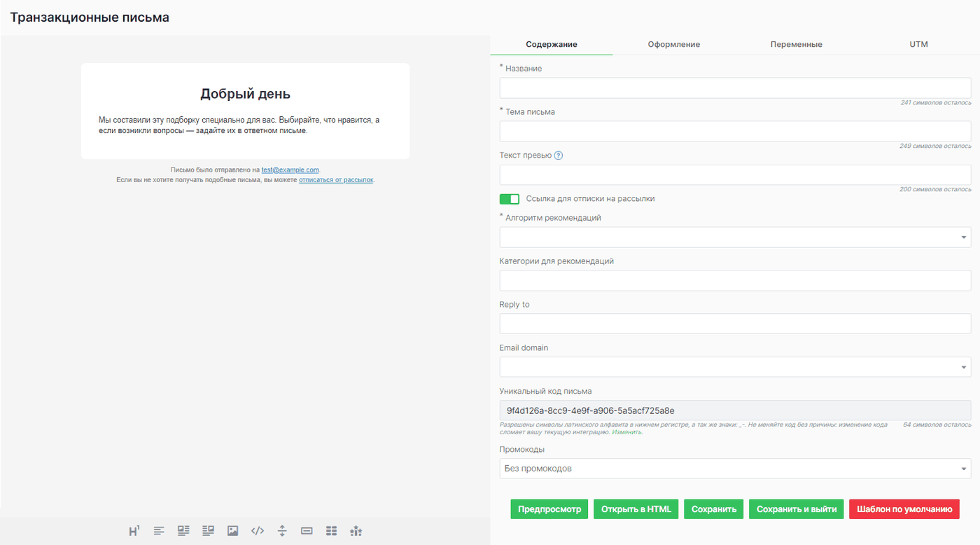Insert image-left with text block
This screenshot has height=545, width=980.
[x=183, y=531]
